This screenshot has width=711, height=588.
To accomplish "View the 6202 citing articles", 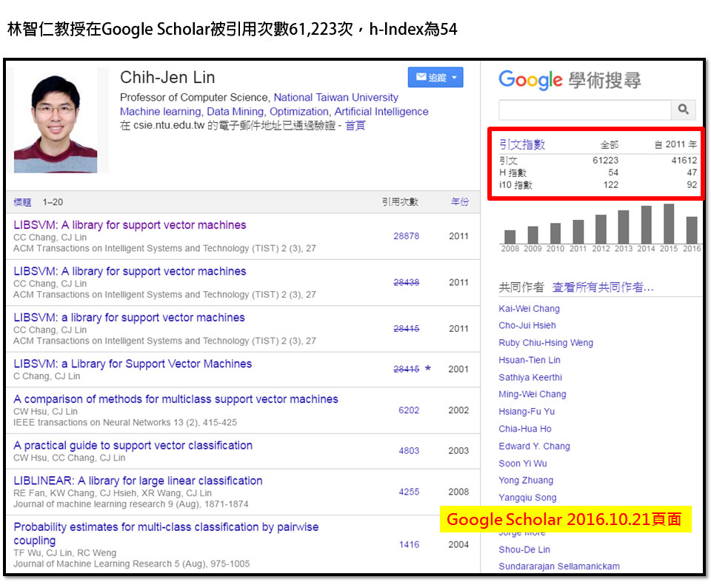I will click(409, 410).
